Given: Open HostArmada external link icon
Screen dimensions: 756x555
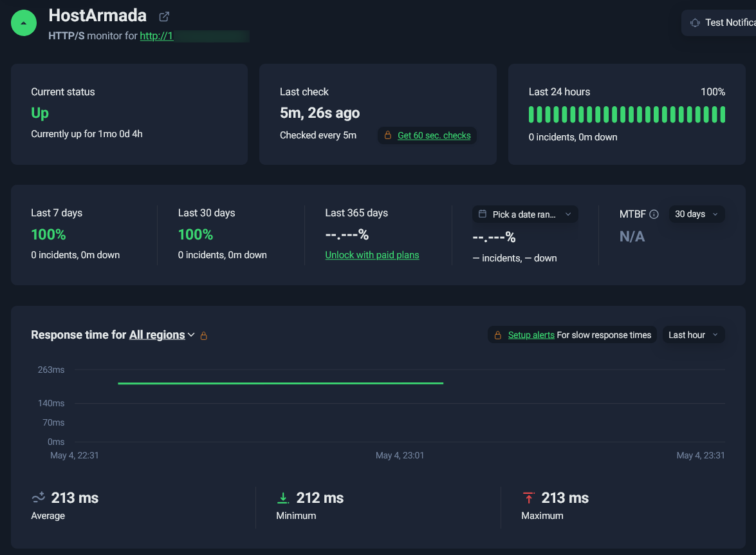Looking at the screenshot, I should coord(164,16).
